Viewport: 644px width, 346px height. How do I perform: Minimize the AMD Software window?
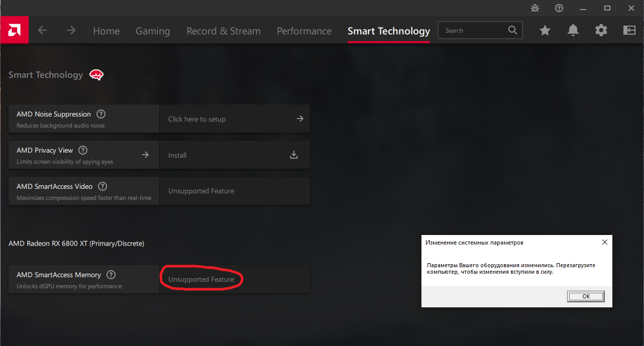click(583, 8)
